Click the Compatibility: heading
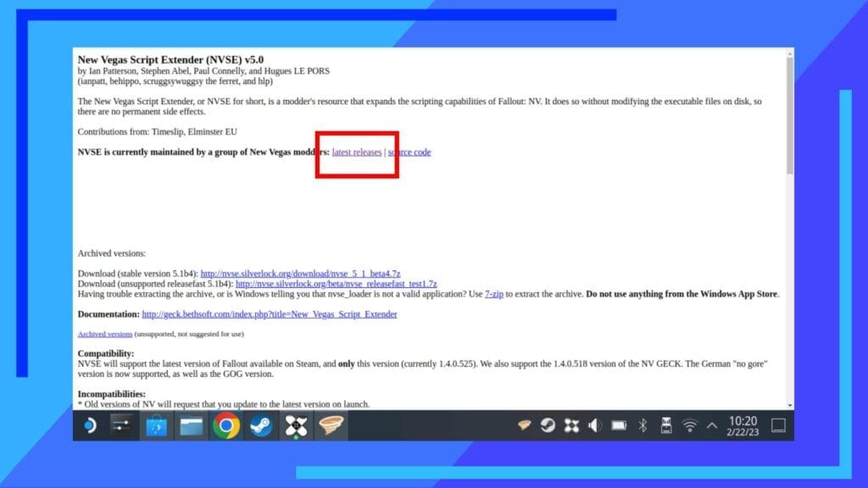 click(x=106, y=353)
